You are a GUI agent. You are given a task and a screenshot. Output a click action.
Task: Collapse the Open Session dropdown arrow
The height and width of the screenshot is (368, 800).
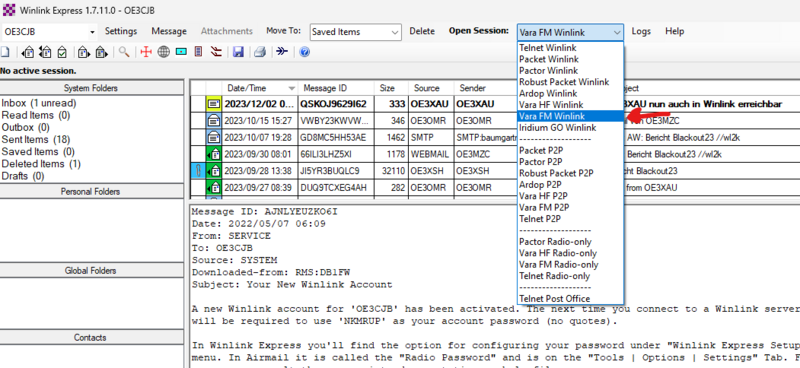[617, 32]
